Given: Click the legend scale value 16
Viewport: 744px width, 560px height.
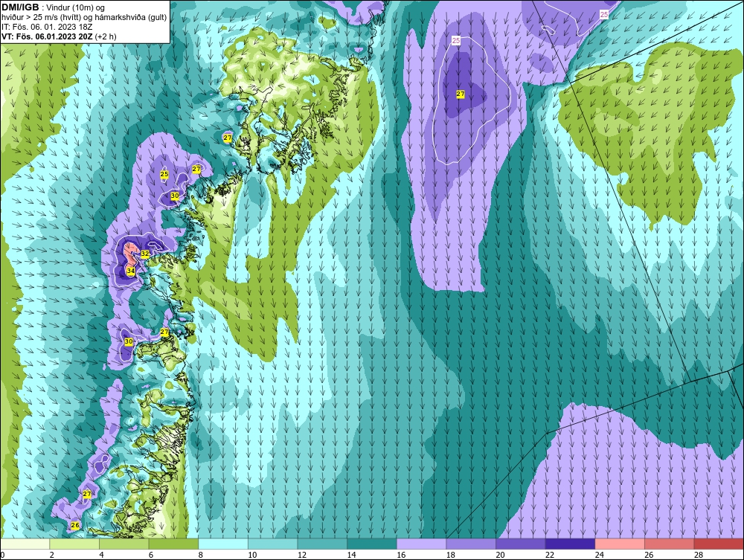Looking at the screenshot, I should 401,555.
